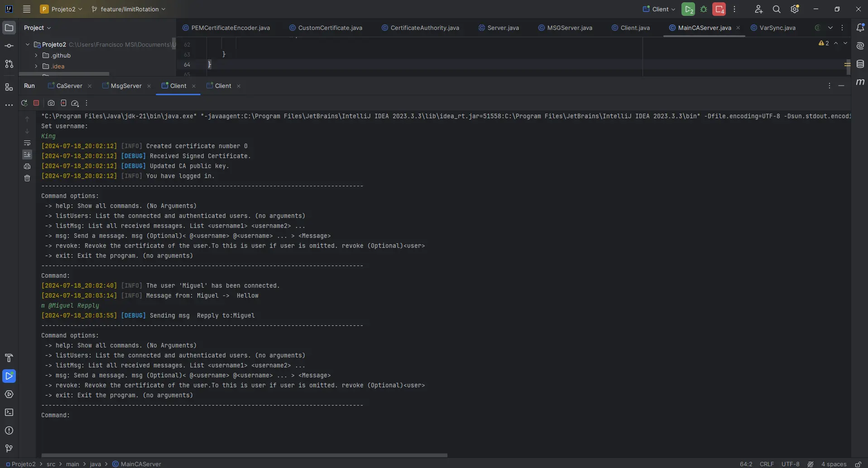Jump down the stack trace arrow
The height and width of the screenshot is (468, 868).
pos(27,131)
